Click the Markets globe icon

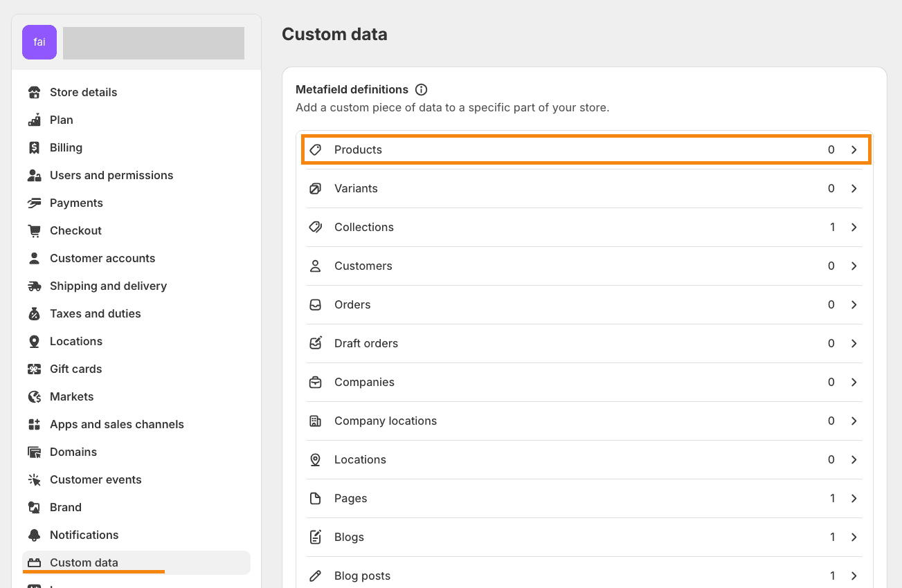coord(34,396)
